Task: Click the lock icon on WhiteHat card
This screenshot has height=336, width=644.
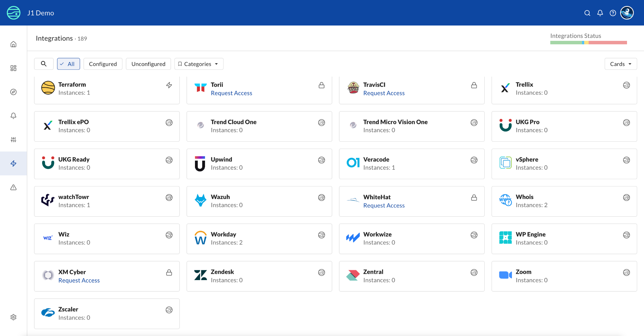Action: (x=474, y=198)
